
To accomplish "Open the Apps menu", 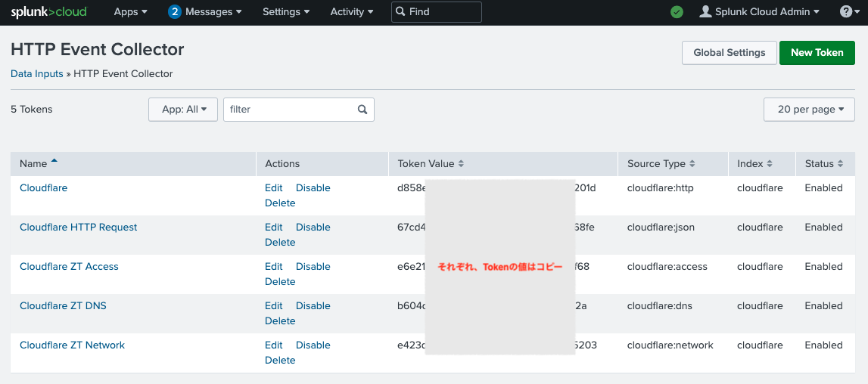I will [x=131, y=11].
